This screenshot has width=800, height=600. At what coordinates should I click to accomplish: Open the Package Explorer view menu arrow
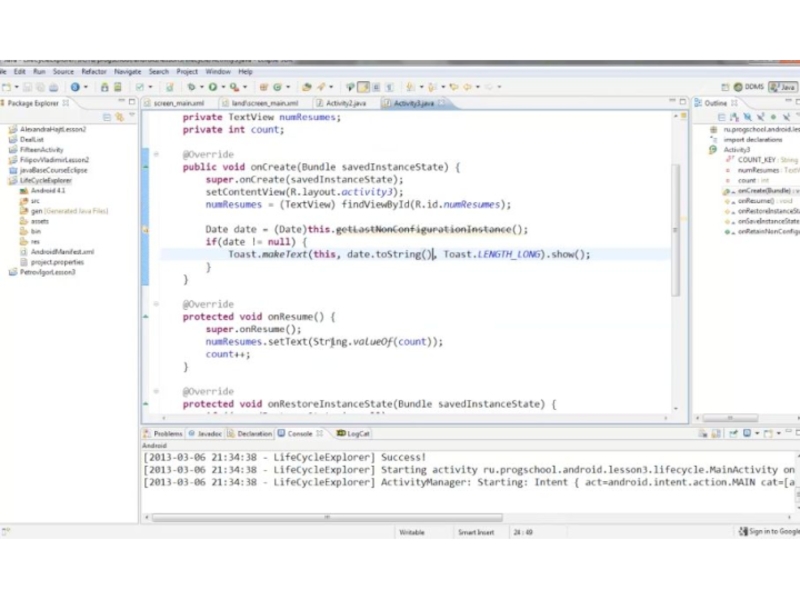[130, 116]
